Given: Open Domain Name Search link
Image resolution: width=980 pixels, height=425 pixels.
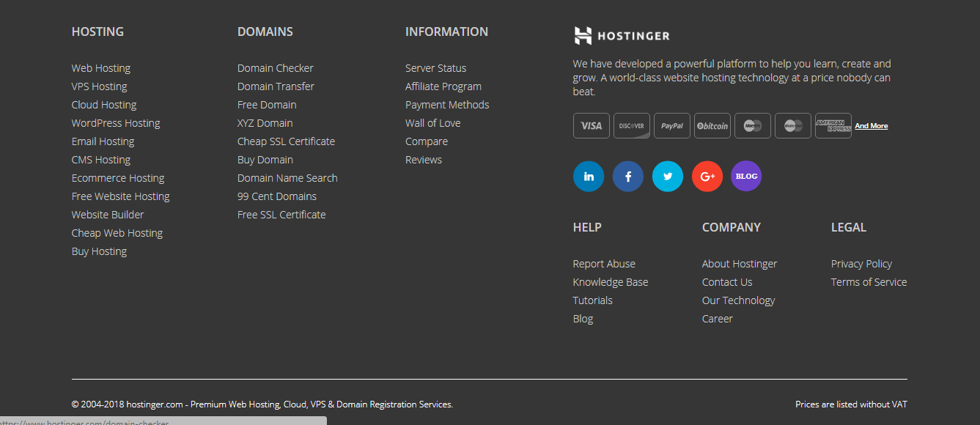Looking at the screenshot, I should (x=287, y=178).
